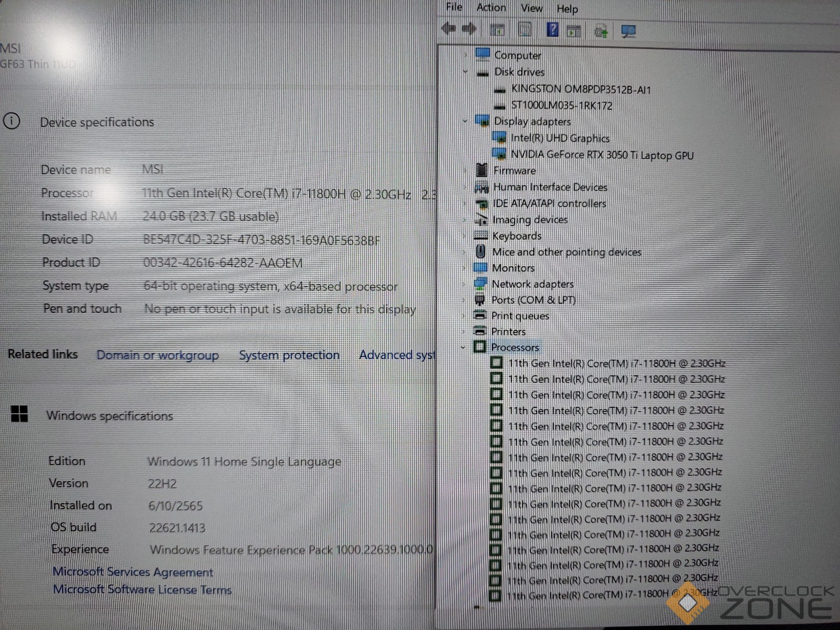Click the Windows logo beside Windows specifications
This screenshot has height=630, width=840.
coord(19,414)
